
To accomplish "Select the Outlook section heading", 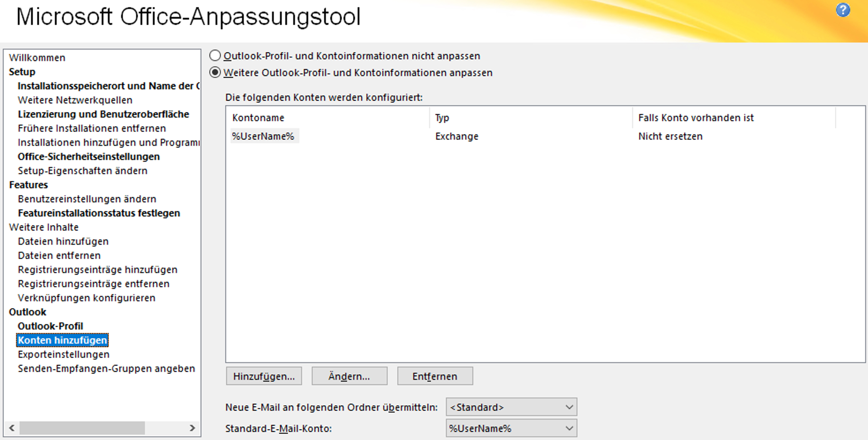I will 27,312.
